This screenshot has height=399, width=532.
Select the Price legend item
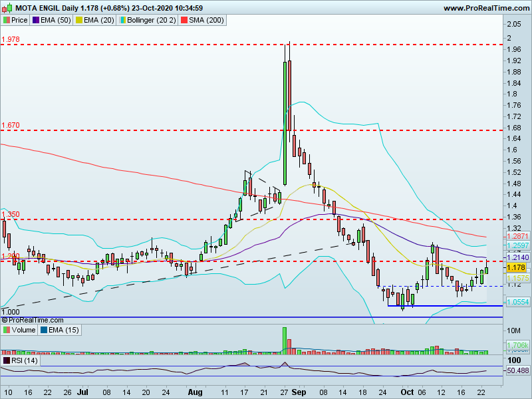[x=15, y=21]
